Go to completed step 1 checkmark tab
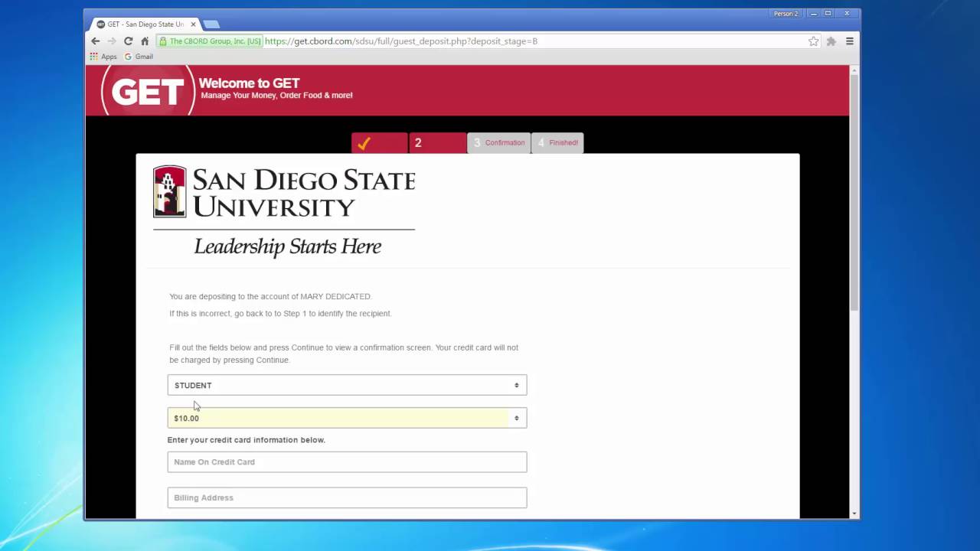 pyautogui.click(x=380, y=143)
